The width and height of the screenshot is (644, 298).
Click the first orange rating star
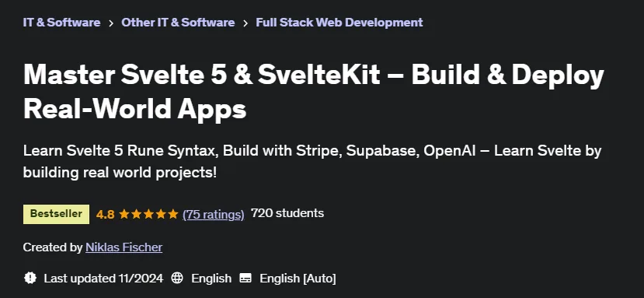[x=124, y=214]
